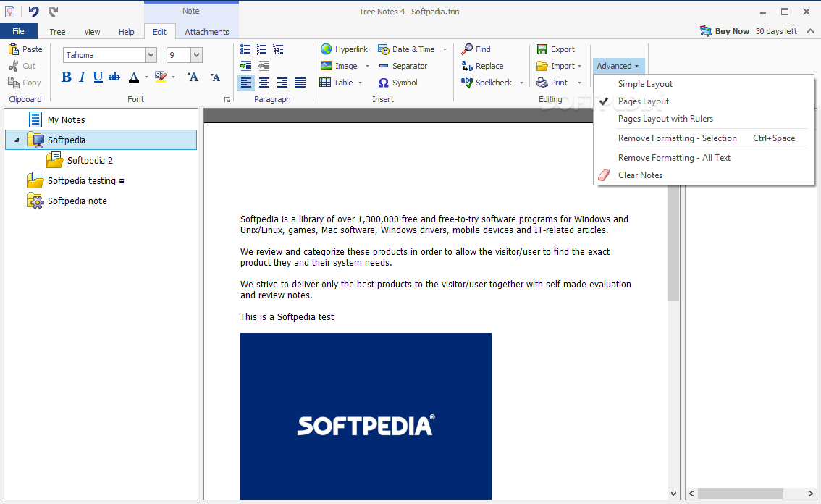Screen dimensions: 821x504
Task: Insert a bulleted list
Action: tap(245, 49)
